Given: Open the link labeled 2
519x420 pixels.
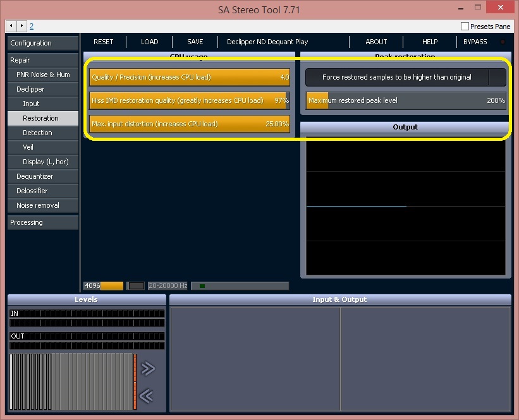Looking at the screenshot, I should [32, 26].
